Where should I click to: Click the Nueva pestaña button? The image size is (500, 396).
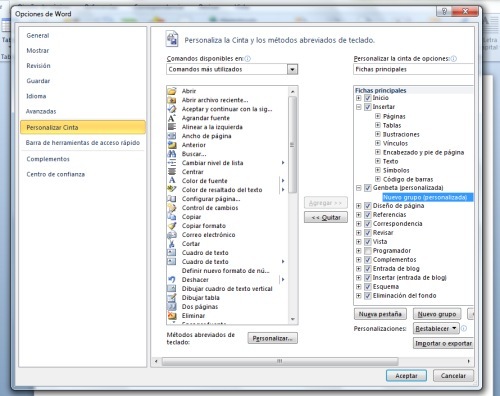[380, 314]
